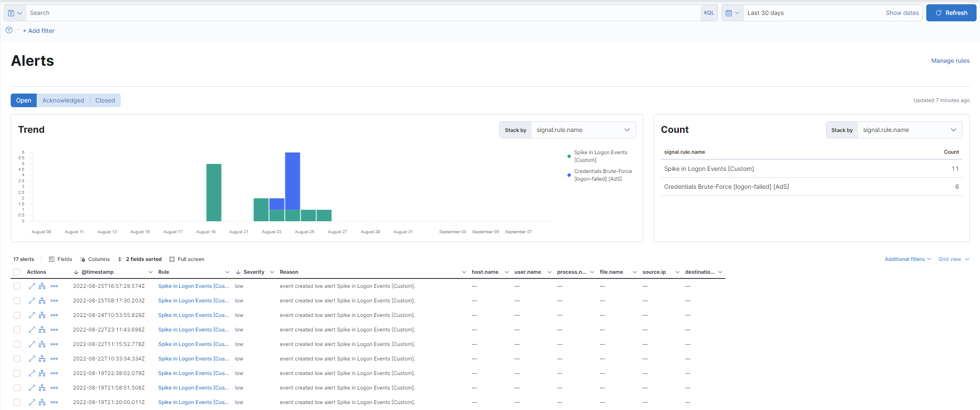980x410 pixels.
Task: Expand the Additional filters menu
Action: tap(907, 259)
